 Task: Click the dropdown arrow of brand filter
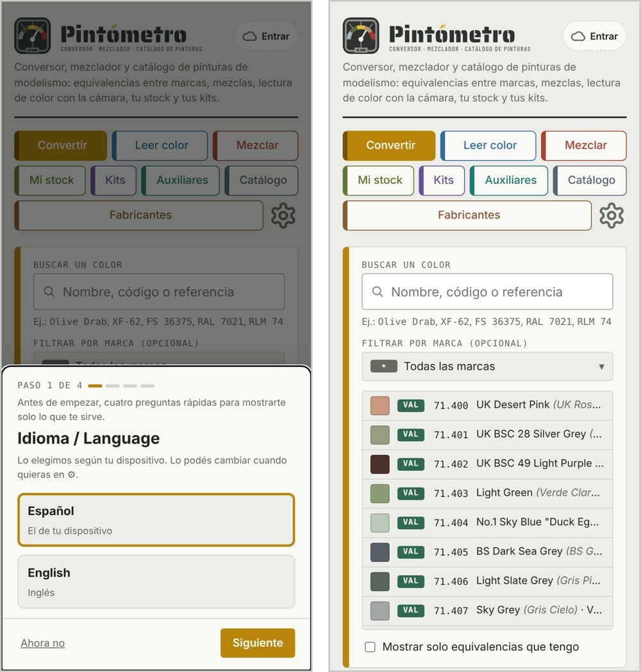tap(601, 367)
